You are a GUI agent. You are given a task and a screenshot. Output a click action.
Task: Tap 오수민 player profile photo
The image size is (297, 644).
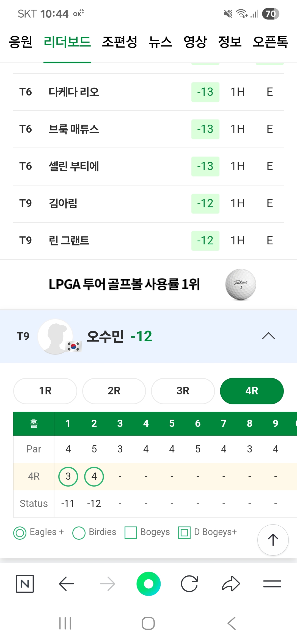(56, 336)
